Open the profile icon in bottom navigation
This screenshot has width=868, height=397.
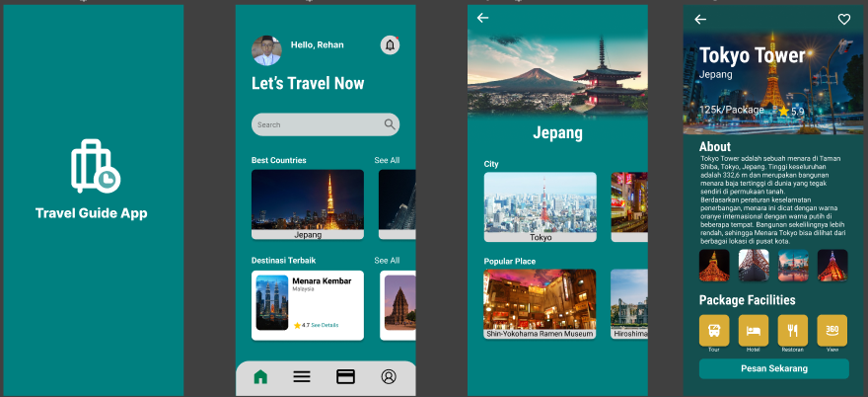tap(389, 376)
